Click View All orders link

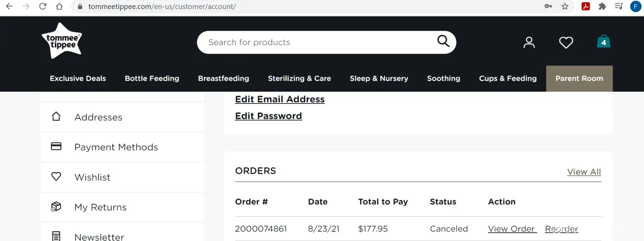pyautogui.click(x=584, y=172)
